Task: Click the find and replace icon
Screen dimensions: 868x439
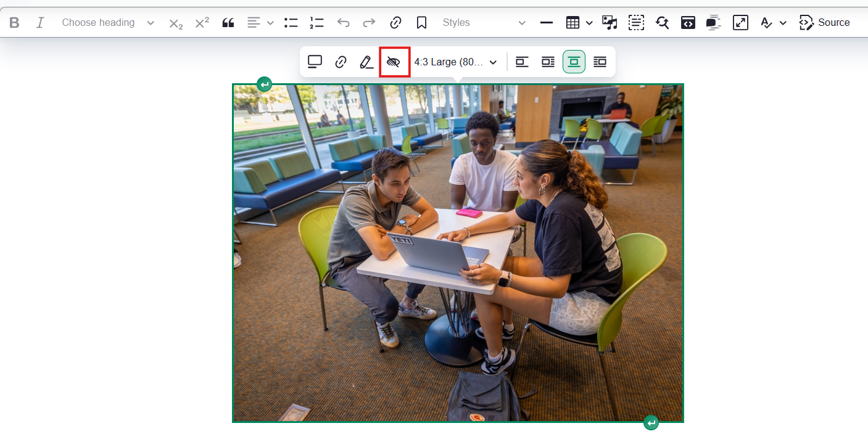Action: point(662,23)
